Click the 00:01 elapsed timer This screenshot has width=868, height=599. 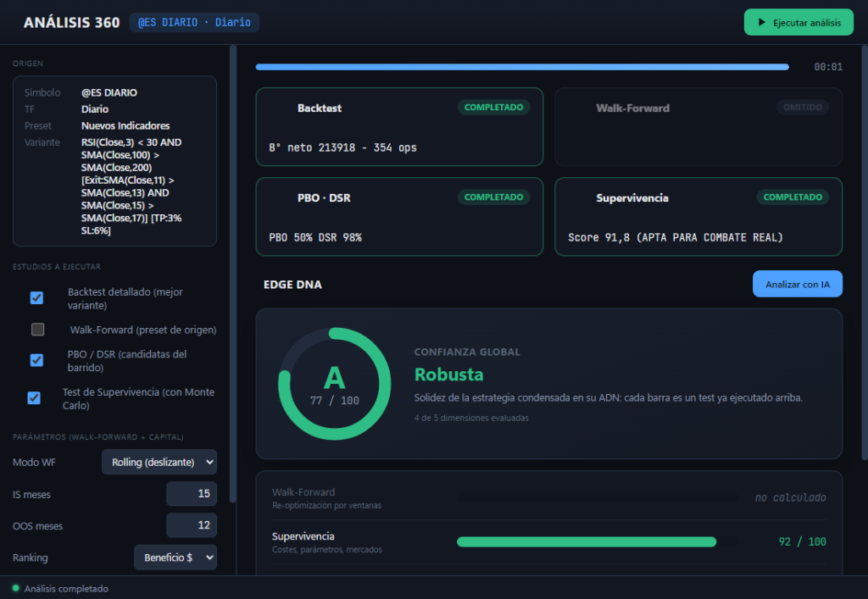click(828, 67)
